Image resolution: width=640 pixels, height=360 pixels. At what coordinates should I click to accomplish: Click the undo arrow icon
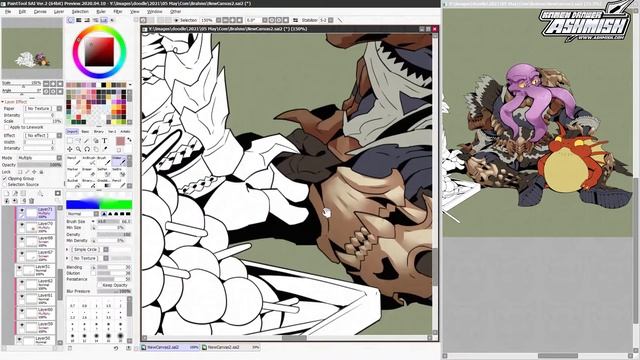coord(116,348)
